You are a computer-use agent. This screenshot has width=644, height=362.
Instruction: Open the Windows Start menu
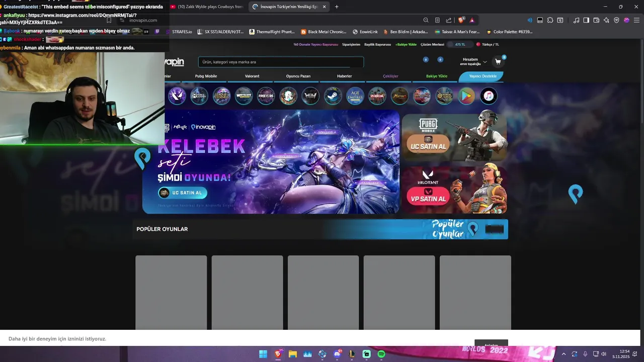263,354
